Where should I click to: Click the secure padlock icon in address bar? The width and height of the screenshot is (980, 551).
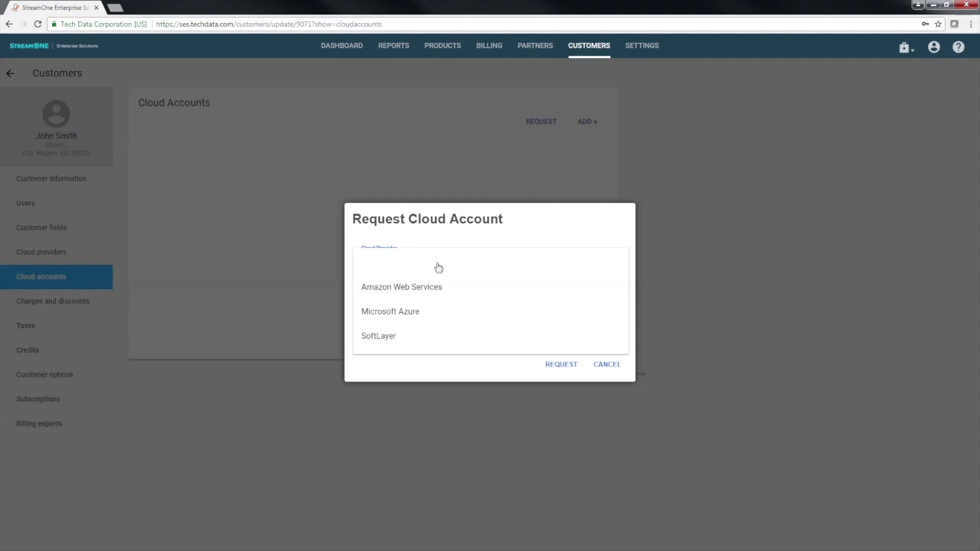[x=54, y=24]
